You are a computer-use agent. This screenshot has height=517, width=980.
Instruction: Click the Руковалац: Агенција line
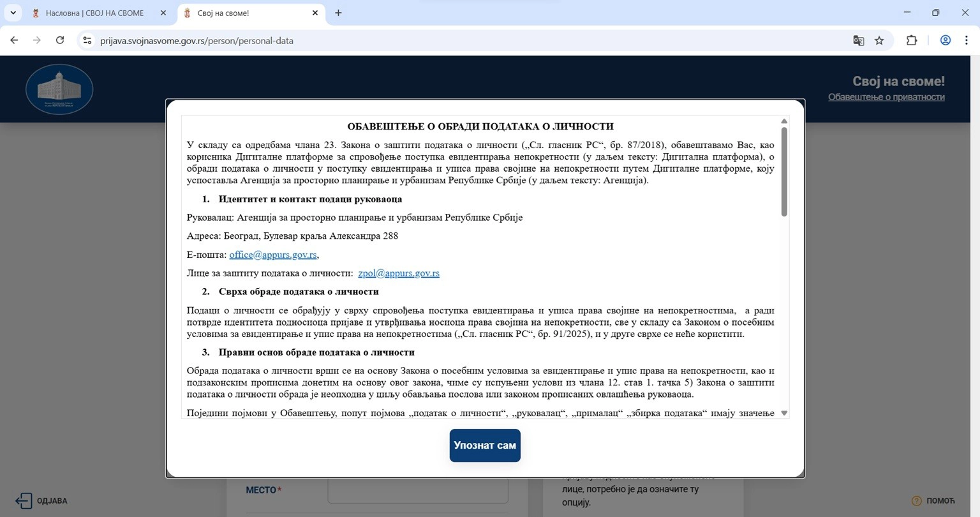pyautogui.click(x=355, y=218)
